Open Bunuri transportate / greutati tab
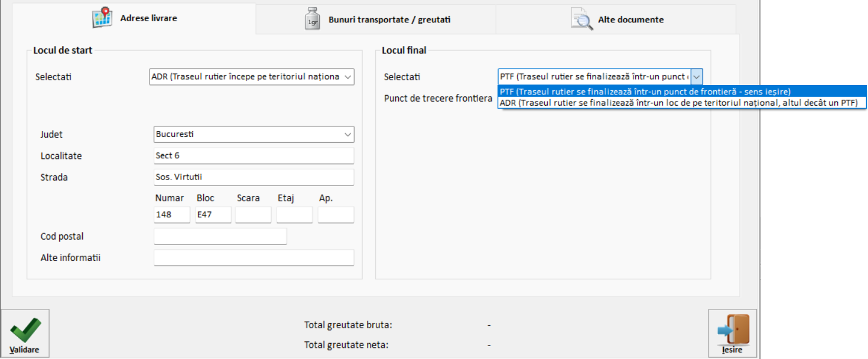 (x=376, y=19)
